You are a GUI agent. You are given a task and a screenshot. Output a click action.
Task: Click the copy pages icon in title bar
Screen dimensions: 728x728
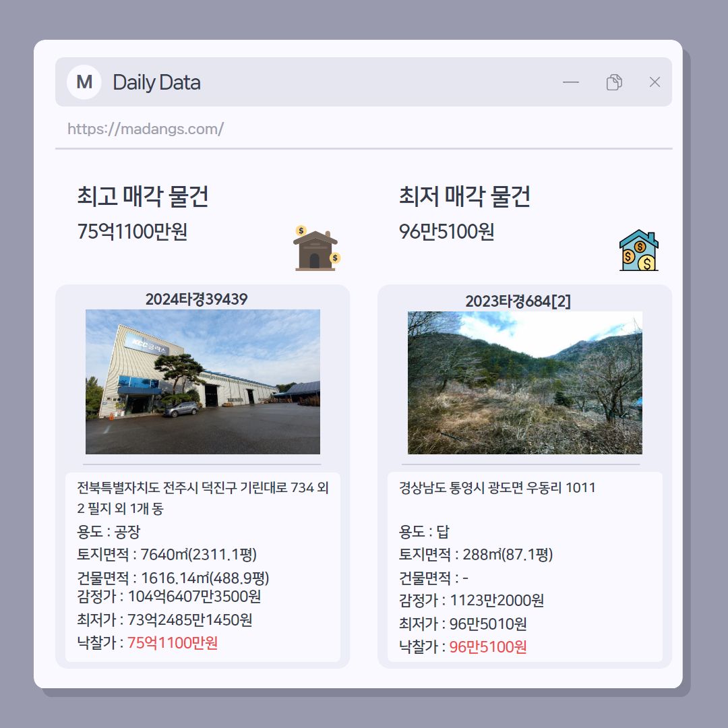click(614, 82)
